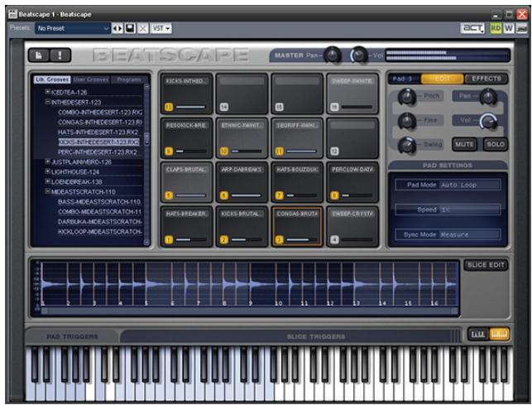Open the VST dropdown menu
Screen dimensions: 532x405
point(161,28)
